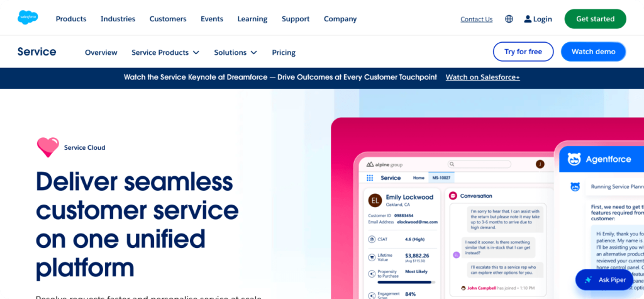
Task: Open the Customers menu
Action: coord(168,19)
